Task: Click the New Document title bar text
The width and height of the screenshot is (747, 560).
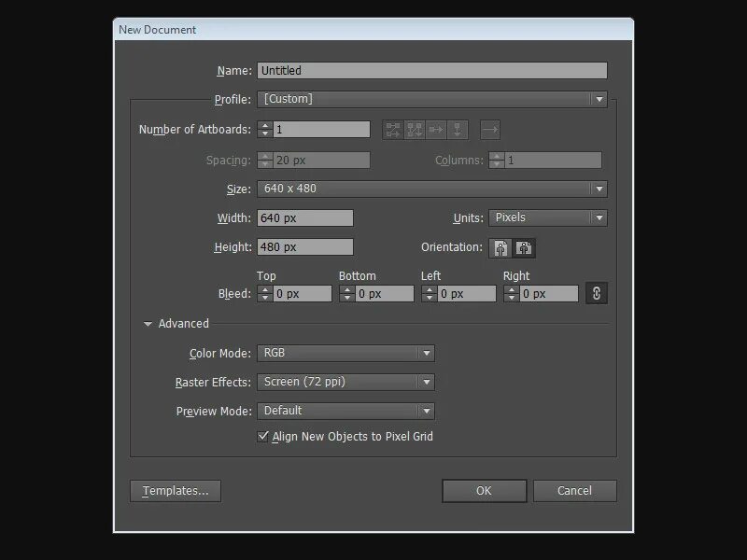Action: [x=157, y=30]
